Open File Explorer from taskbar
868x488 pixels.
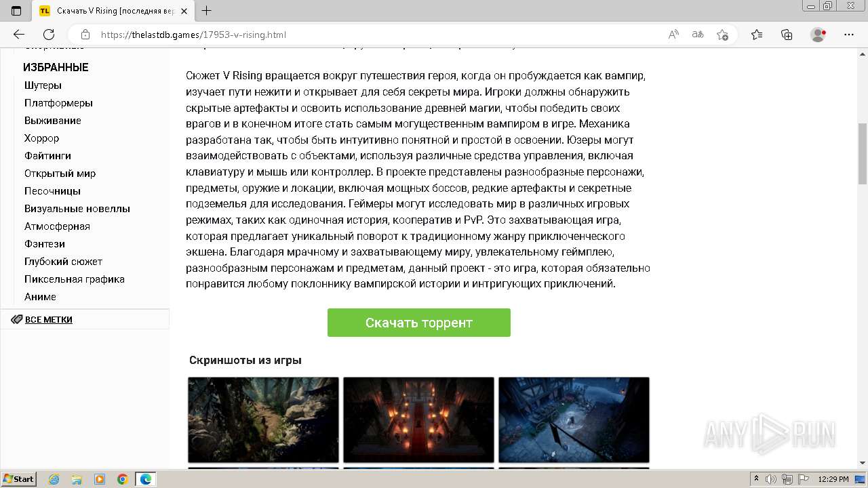[x=77, y=479]
